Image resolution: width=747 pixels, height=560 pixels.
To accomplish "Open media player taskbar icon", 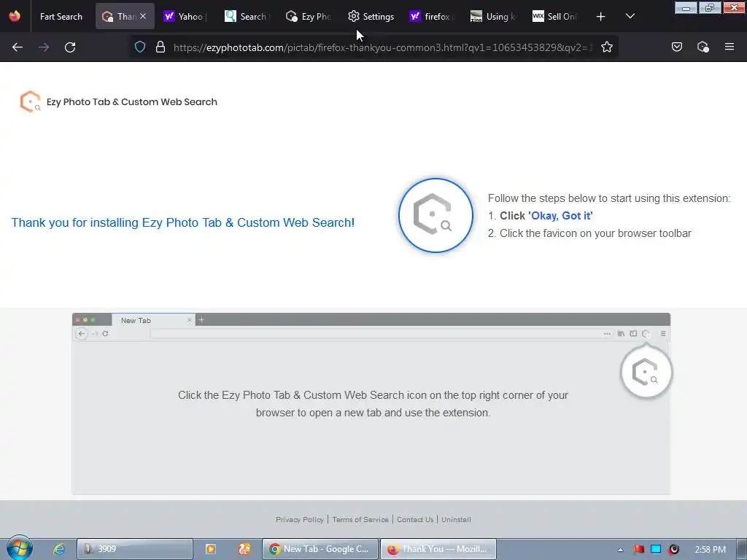I will coord(211,549).
